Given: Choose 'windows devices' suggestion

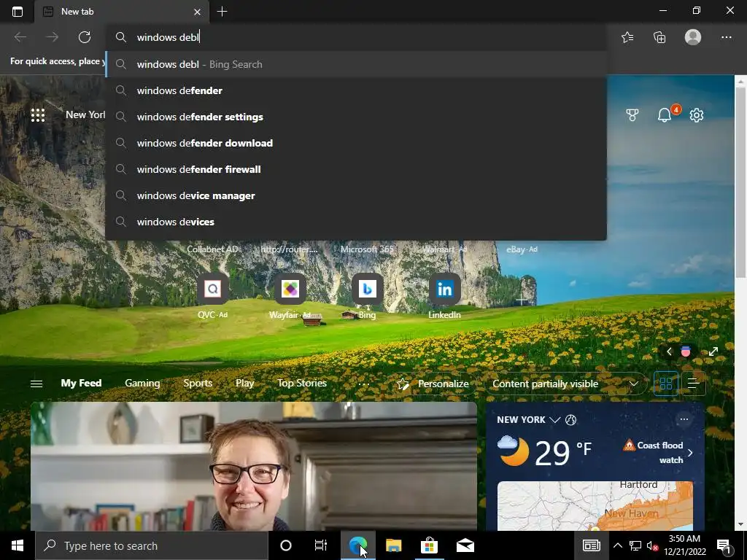Looking at the screenshot, I should coord(356,222).
